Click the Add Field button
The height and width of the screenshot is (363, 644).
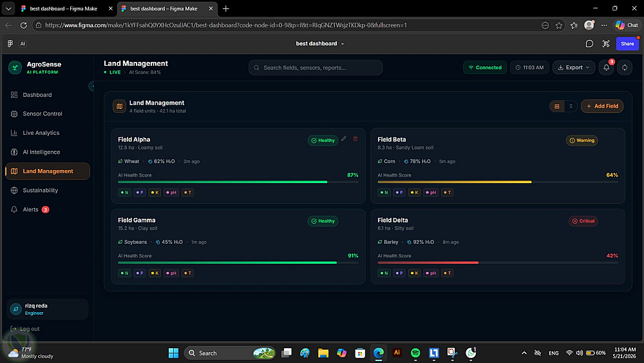click(602, 106)
